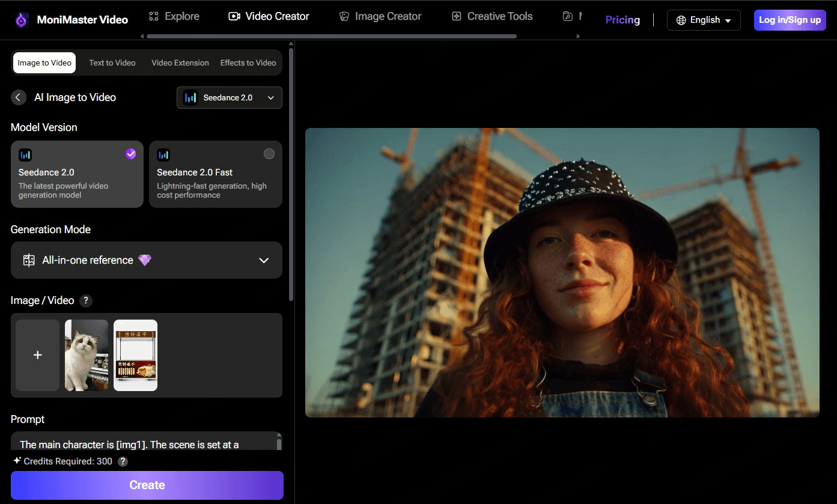Image resolution: width=837 pixels, height=504 pixels.
Task: Click the Explore grid icon in the top navigation
Action: (x=154, y=16)
